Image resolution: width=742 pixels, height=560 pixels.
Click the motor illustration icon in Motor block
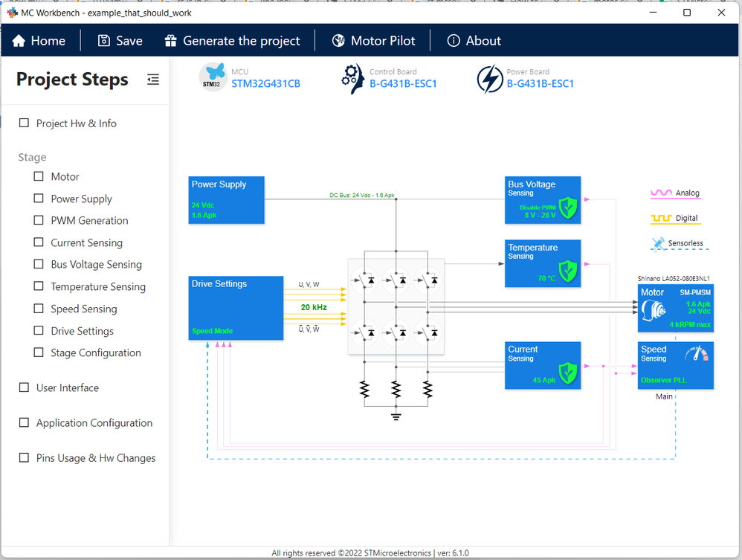(654, 311)
